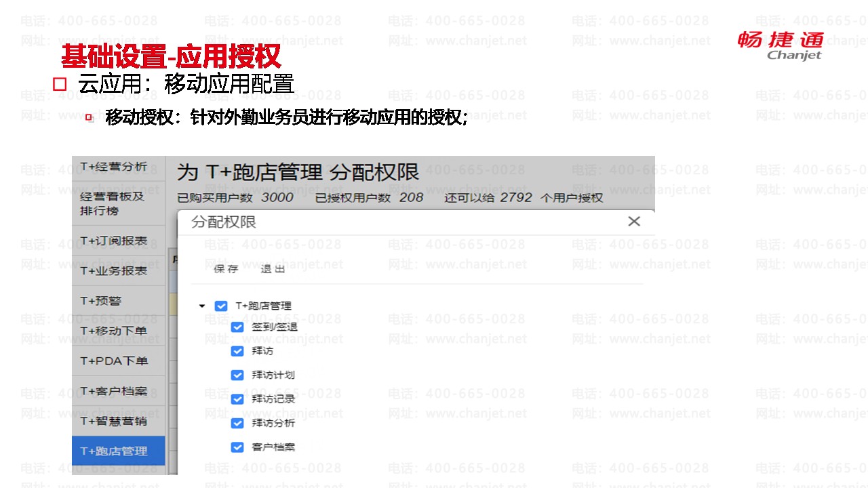Screen dimensions: 868x488
Task: Open T+经营分析 in the sidebar
Action: click(x=119, y=167)
